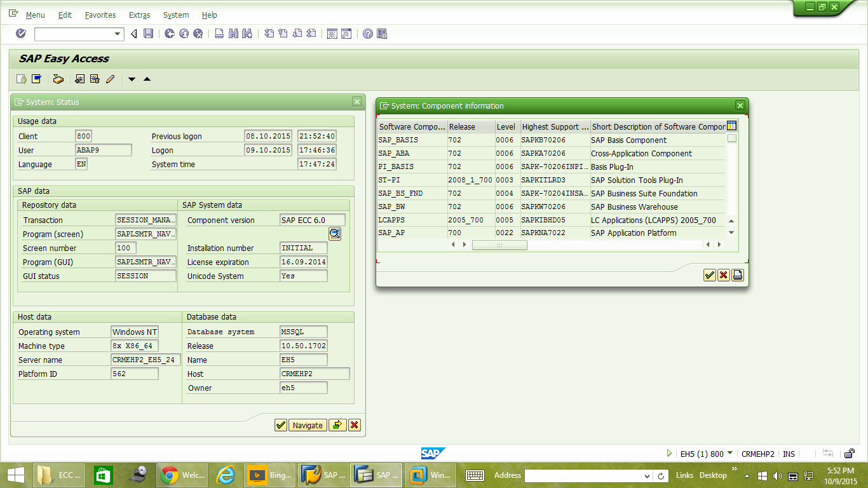Screen dimensions: 868x488
Task: Click the Change Favorites pencil icon
Action: click(x=111, y=79)
